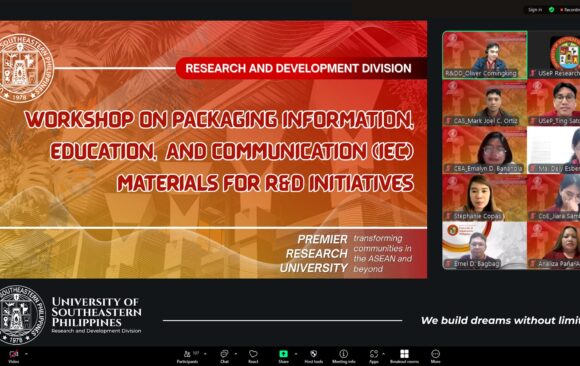Open Breakout rooms icon
The image size is (580, 366).
point(404,354)
